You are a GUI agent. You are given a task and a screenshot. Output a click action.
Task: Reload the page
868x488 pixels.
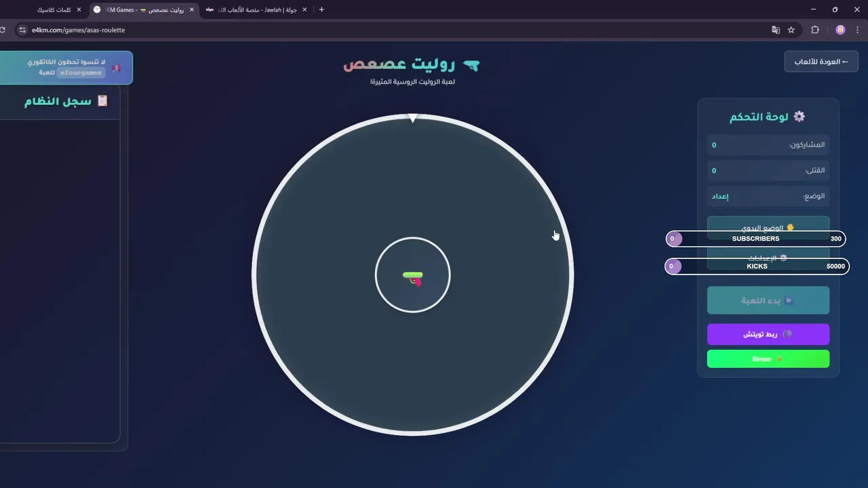click(3, 30)
